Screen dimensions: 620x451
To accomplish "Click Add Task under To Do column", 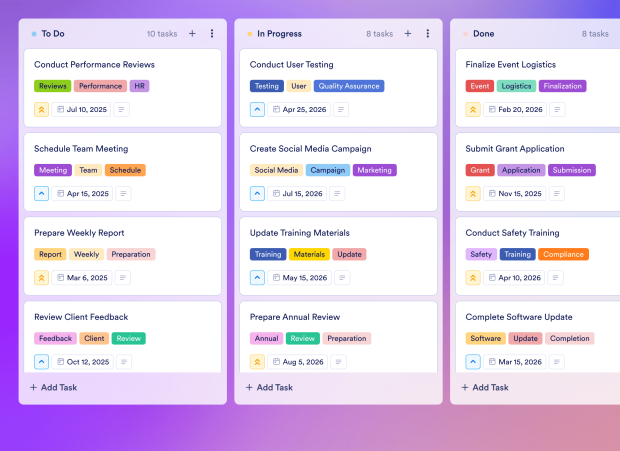I will click(54, 387).
